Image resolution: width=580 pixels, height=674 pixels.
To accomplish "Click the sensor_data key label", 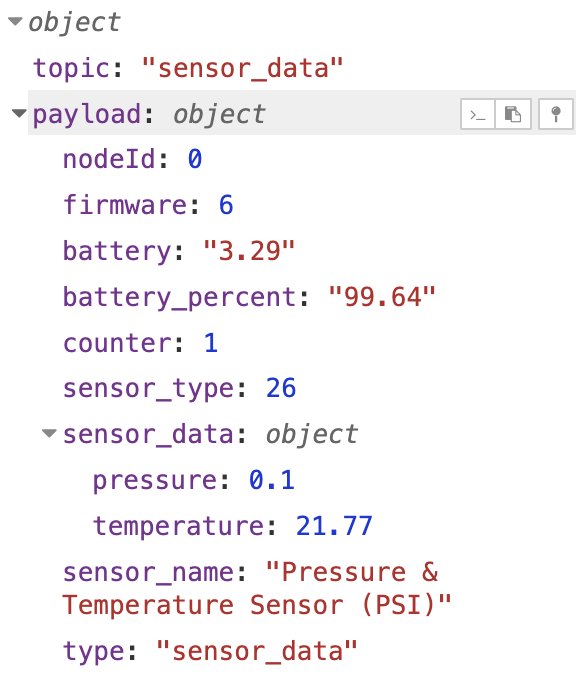I will 148,434.
